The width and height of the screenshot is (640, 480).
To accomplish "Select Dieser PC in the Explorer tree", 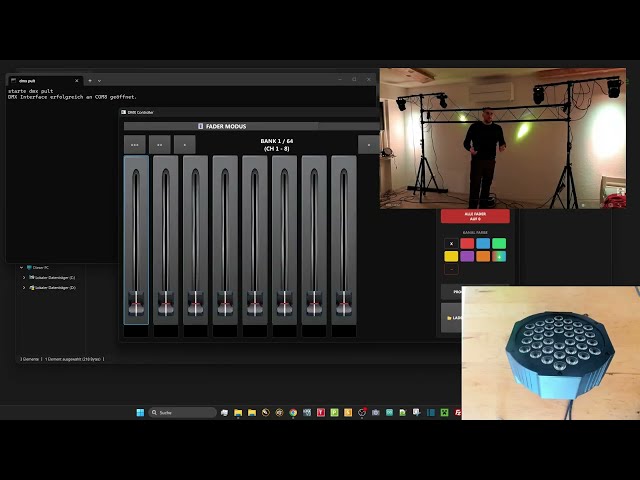I will click(38, 268).
